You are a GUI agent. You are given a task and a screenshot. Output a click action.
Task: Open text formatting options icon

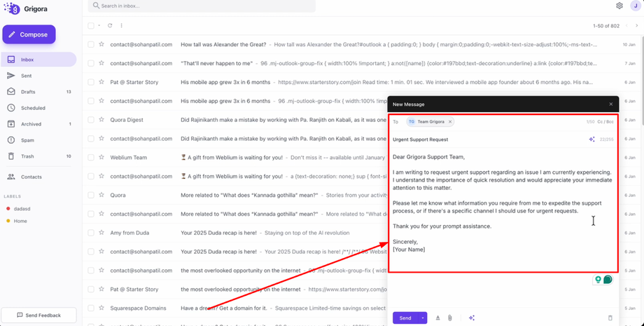click(x=437, y=318)
